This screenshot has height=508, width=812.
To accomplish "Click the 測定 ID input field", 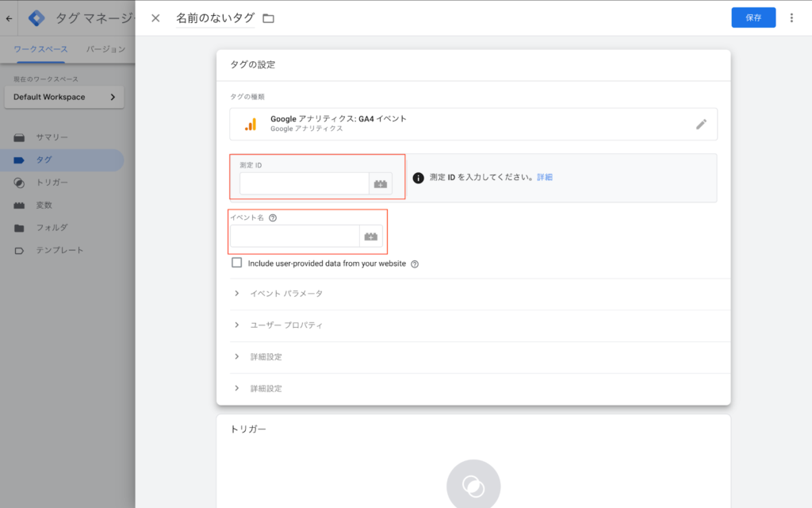I will (x=304, y=184).
